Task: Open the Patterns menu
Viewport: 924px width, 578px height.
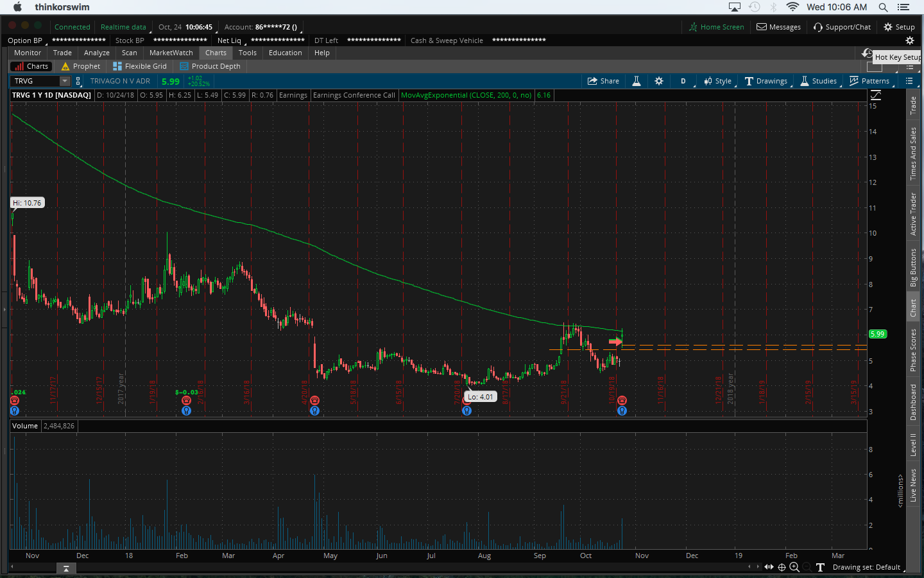Action: 869,81
